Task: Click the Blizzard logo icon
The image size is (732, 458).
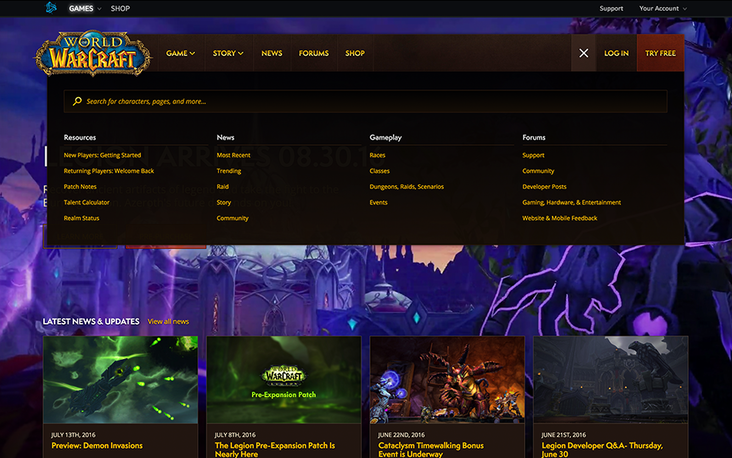Action: 51,8
